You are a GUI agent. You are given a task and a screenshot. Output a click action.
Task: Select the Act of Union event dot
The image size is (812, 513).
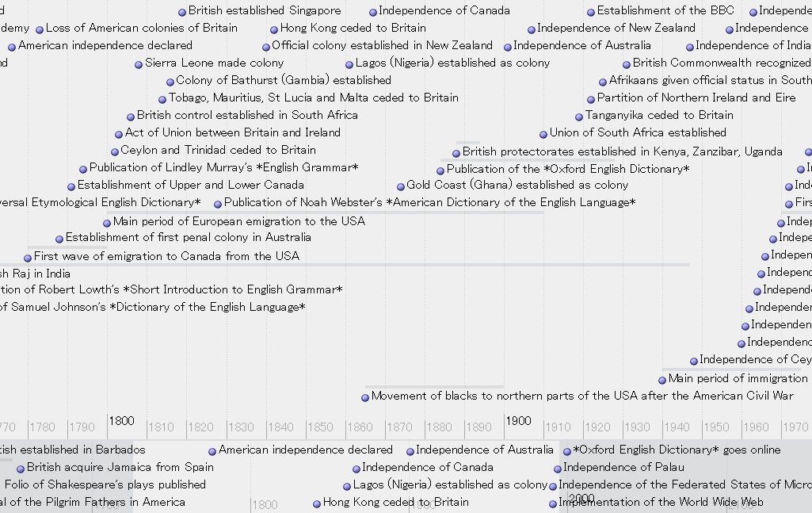[119, 134]
